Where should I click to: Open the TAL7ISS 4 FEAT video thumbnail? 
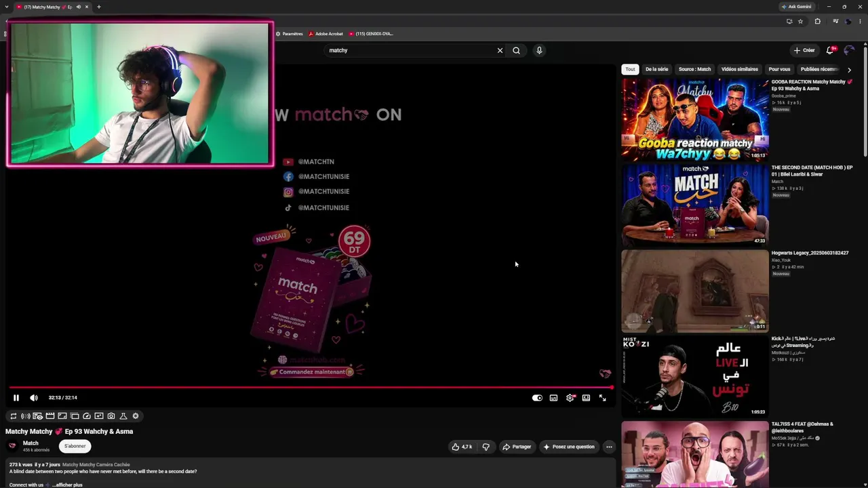(695, 454)
